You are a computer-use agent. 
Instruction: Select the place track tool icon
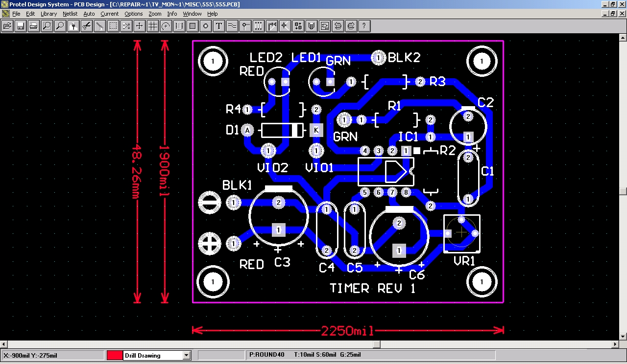coord(232,26)
